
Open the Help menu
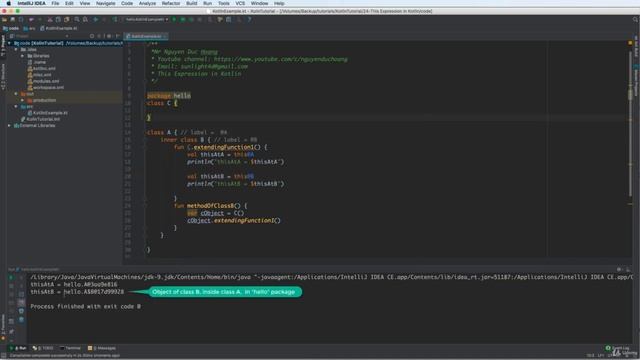tap(279, 3)
